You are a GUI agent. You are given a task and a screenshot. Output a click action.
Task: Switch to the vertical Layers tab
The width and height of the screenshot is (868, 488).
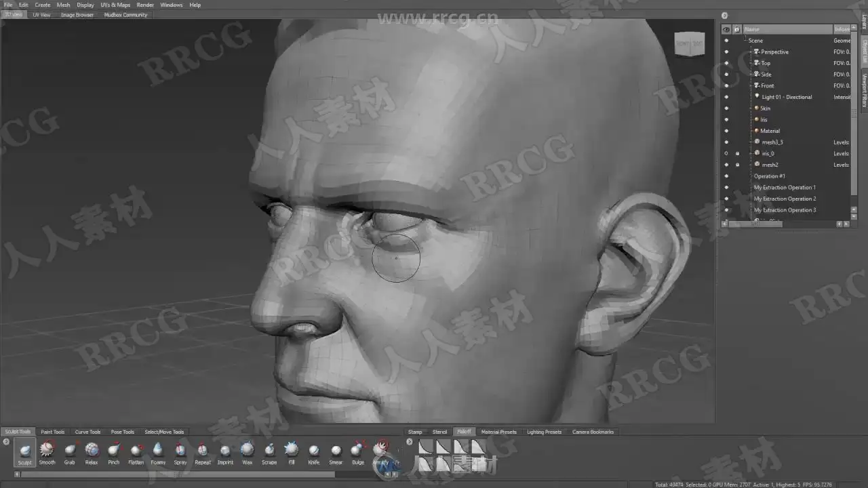864,21
